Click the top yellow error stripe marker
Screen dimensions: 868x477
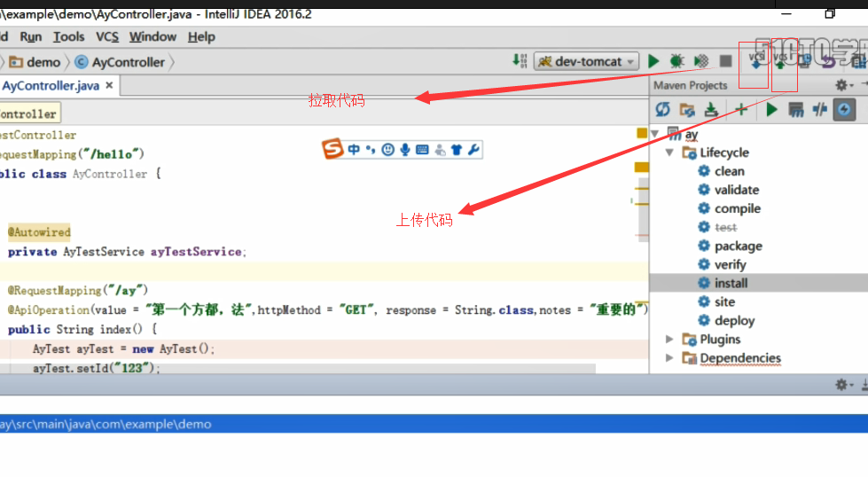click(642, 133)
